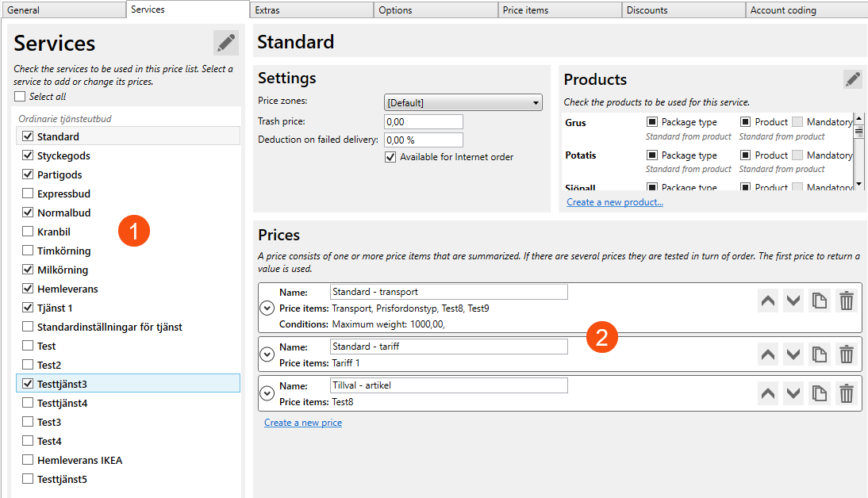Viewport: 868px width, 498px height.
Task: Toggle the Select all checkbox
Action: pos(20,97)
